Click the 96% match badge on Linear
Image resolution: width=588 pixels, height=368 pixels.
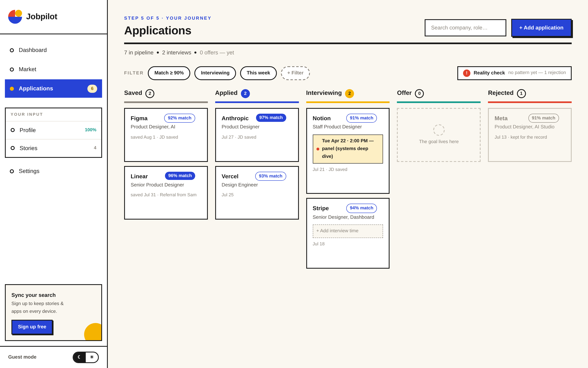pos(180,176)
